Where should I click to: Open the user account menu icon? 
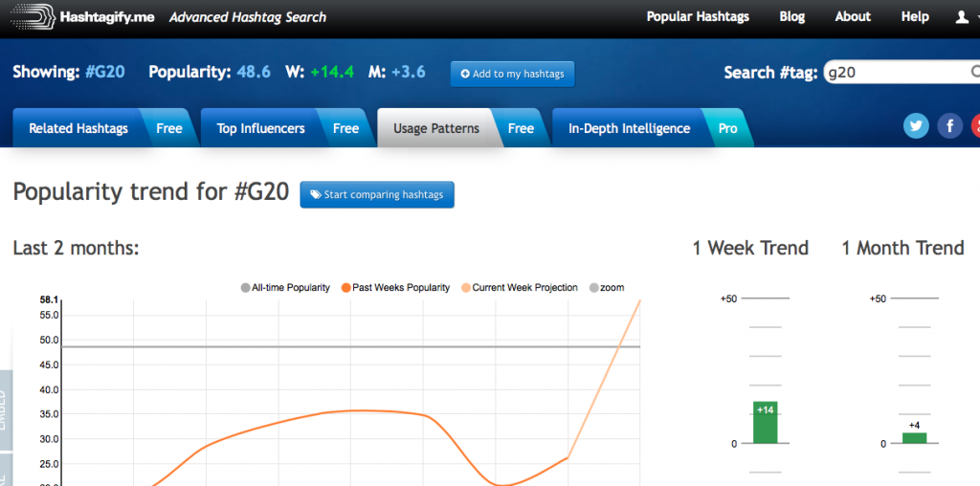[964, 17]
